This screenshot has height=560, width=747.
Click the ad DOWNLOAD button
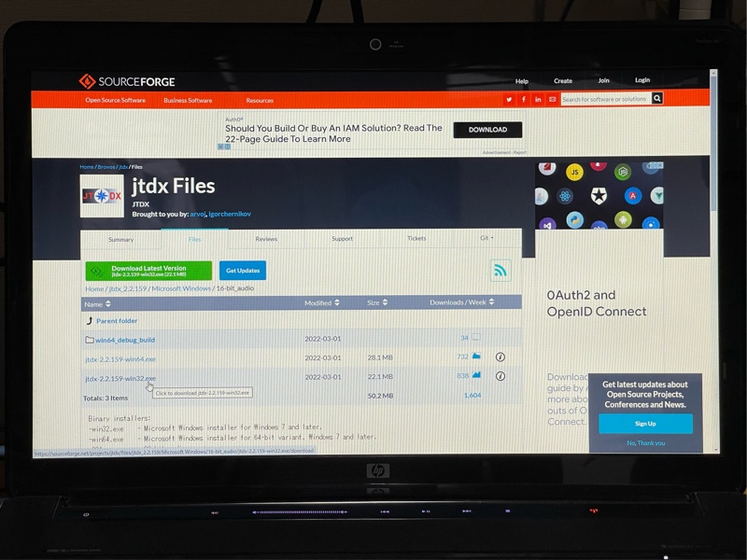pyautogui.click(x=487, y=130)
